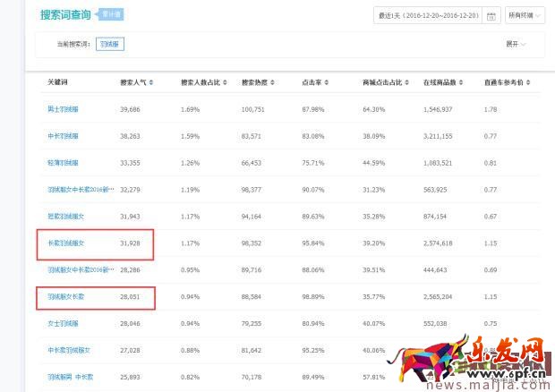Open the 所有终端 device dropdown

pos(525,15)
